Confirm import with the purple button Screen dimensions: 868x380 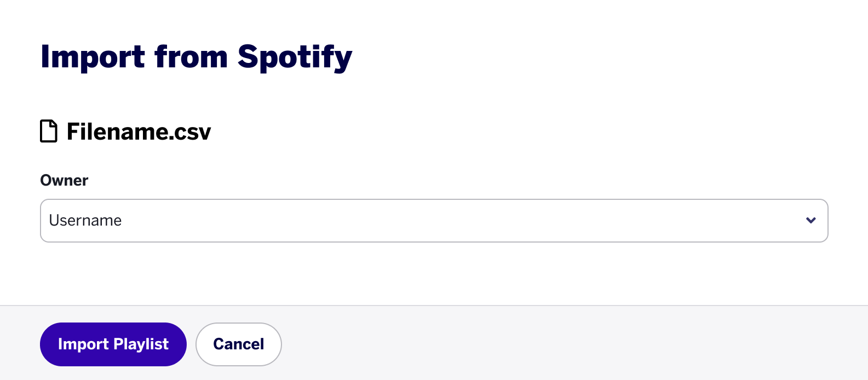tap(113, 344)
